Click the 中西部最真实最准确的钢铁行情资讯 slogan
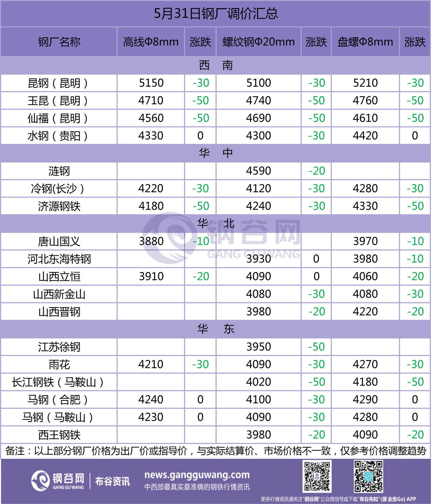The height and width of the screenshot is (504, 431). (197, 487)
